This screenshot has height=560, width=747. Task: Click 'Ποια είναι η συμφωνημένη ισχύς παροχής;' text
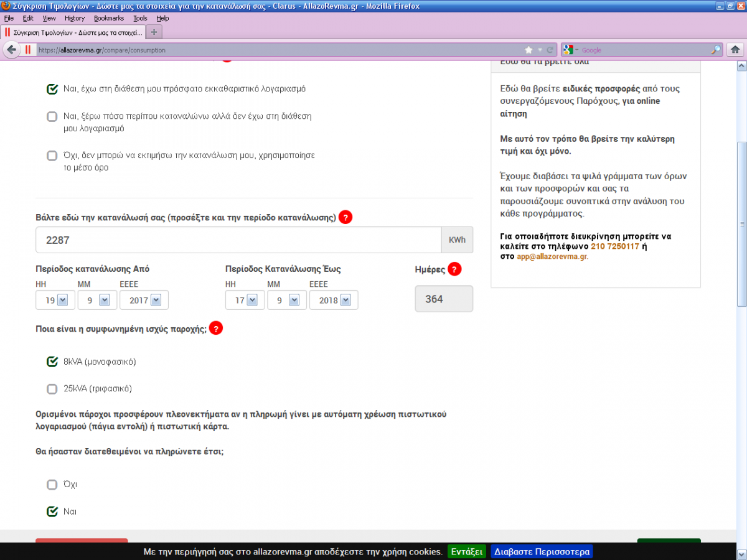click(121, 330)
